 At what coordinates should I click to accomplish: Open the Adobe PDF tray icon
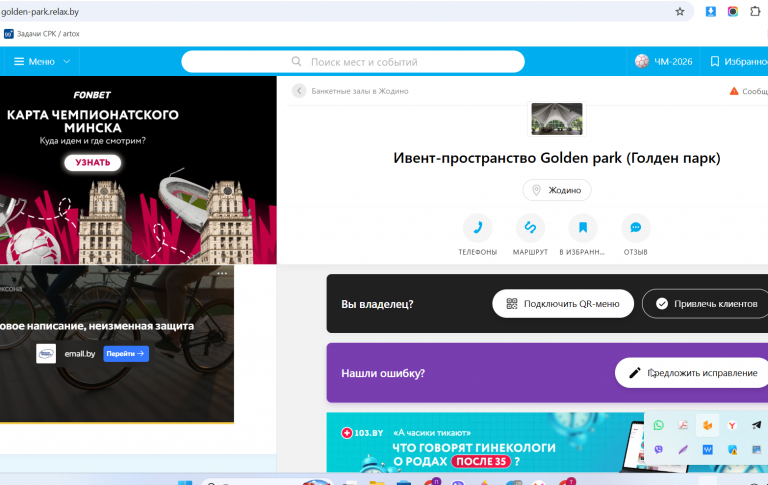[683, 425]
